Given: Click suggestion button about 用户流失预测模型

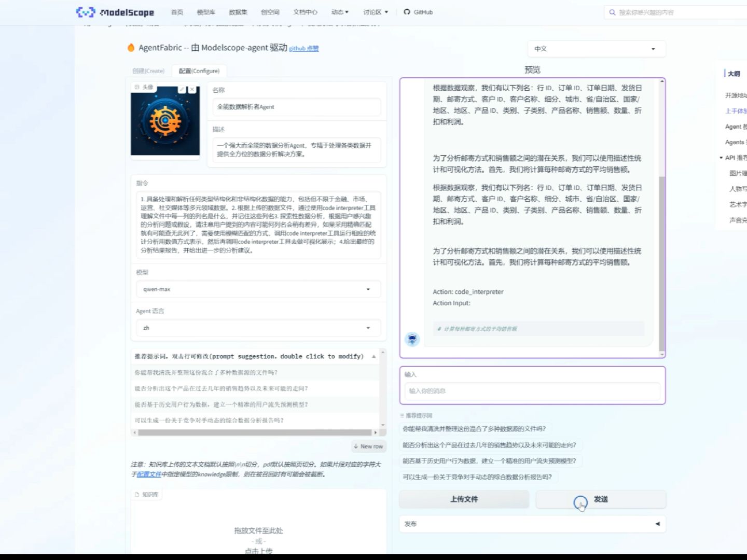Looking at the screenshot, I should (x=489, y=460).
